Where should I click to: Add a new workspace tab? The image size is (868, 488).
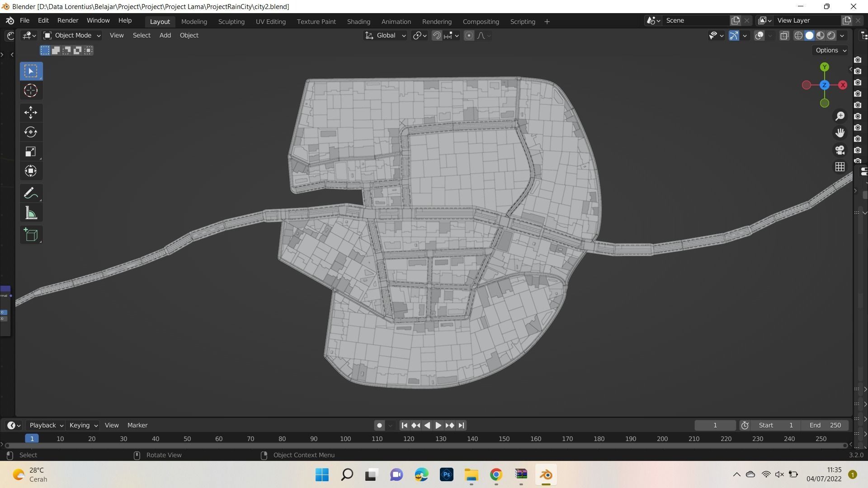coord(547,22)
